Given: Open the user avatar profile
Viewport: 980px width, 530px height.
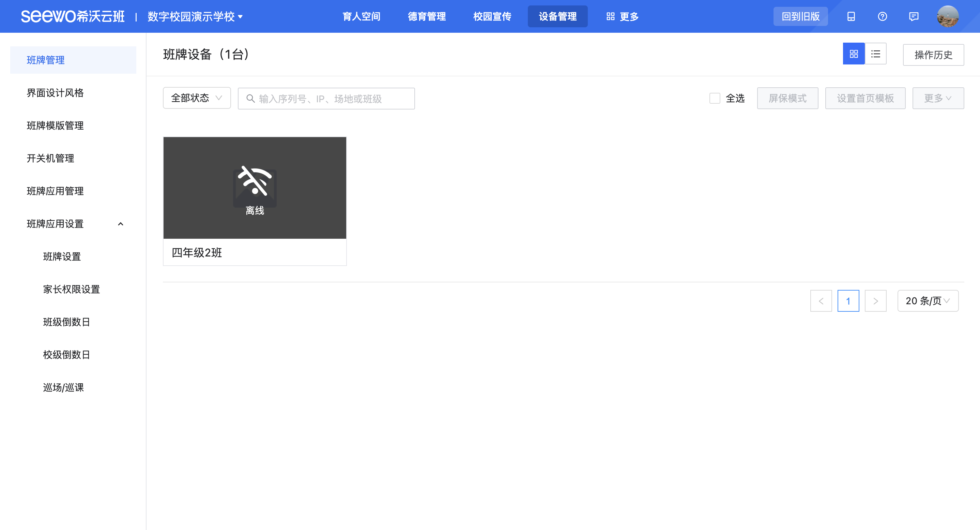Looking at the screenshot, I should pos(947,16).
